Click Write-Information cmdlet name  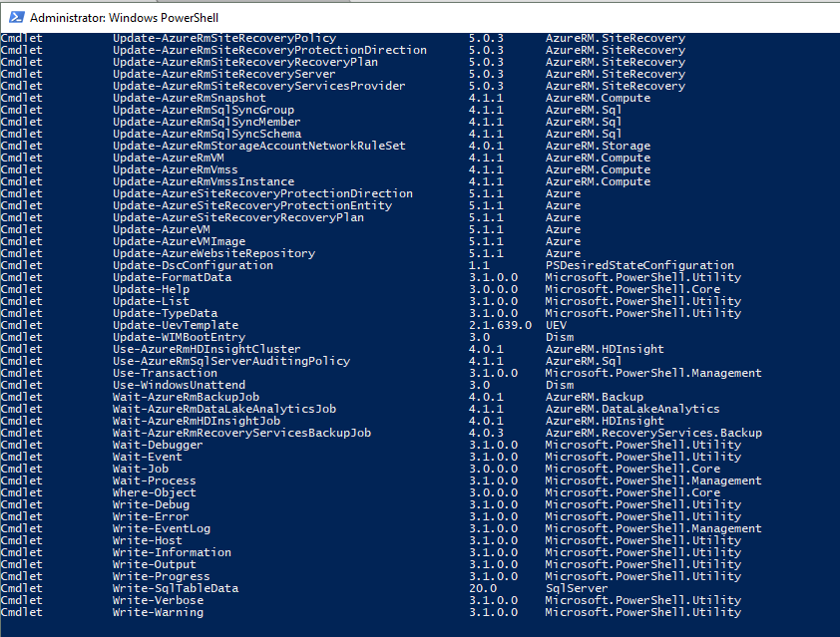(172, 552)
